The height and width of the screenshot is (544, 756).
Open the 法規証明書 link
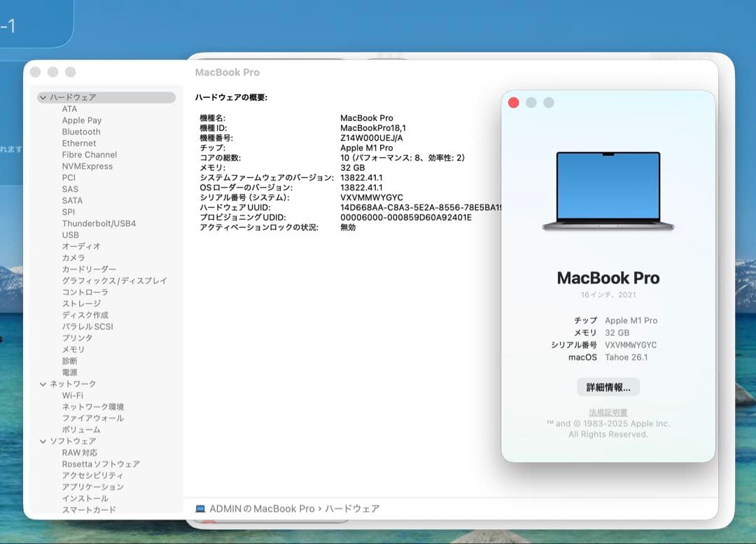608,412
